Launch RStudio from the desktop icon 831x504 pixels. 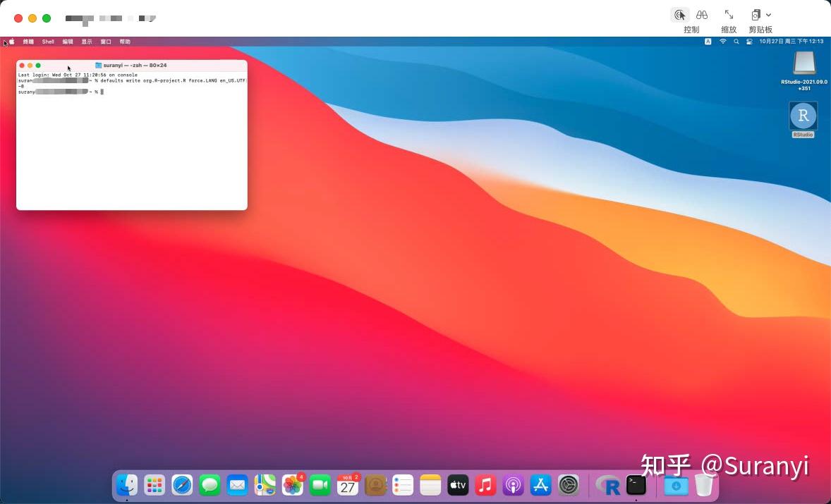point(803,115)
